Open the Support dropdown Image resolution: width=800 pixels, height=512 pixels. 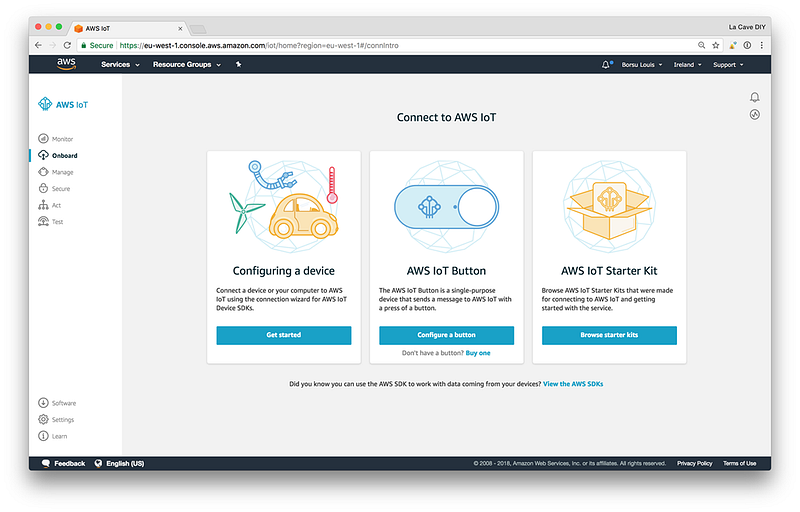728,65
